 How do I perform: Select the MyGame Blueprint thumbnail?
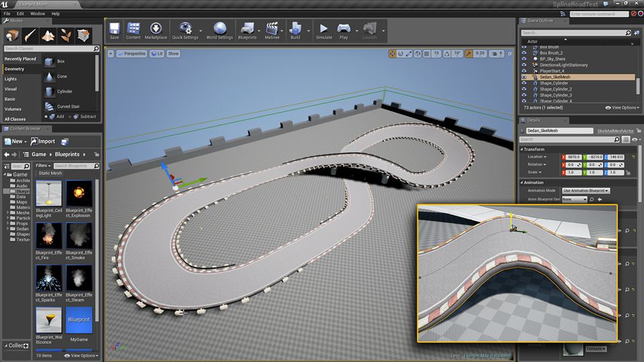point(79,320)
